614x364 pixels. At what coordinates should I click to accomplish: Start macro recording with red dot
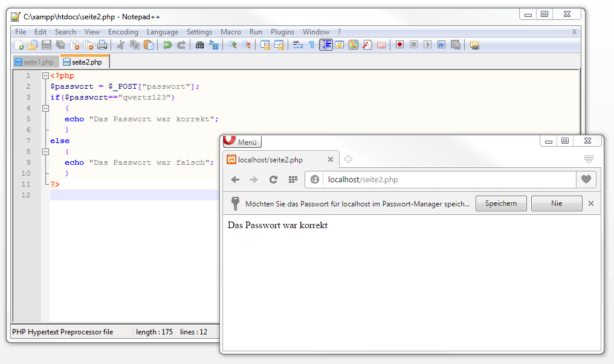click(399, 45)
